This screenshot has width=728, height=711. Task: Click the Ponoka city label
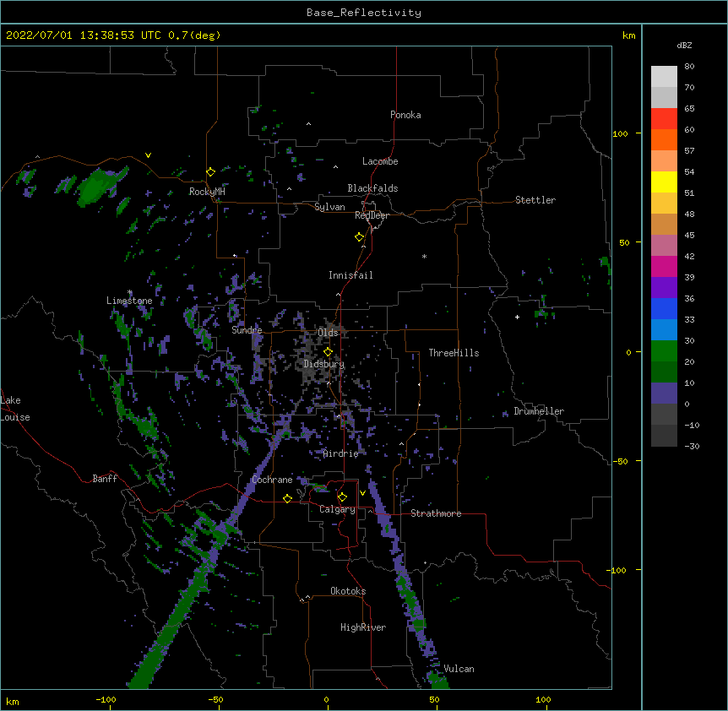tap(405, 115)
